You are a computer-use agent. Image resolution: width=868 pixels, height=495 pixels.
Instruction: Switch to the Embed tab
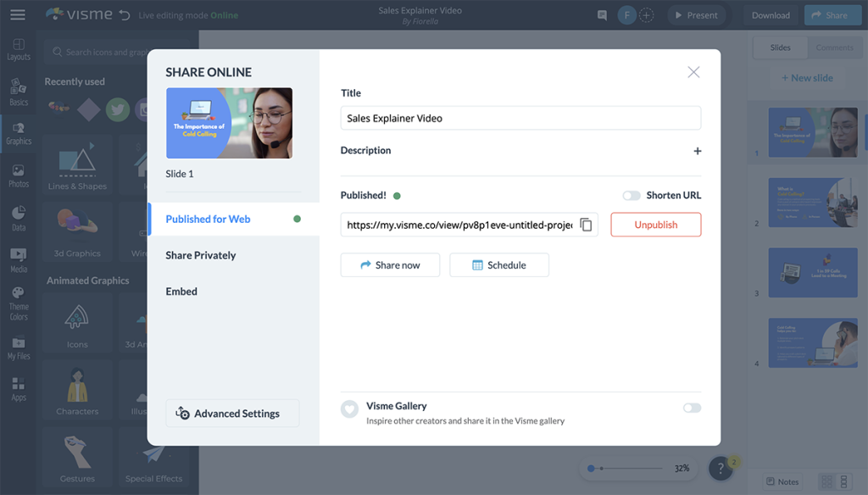pyautogui.click(x=181, y=292)
